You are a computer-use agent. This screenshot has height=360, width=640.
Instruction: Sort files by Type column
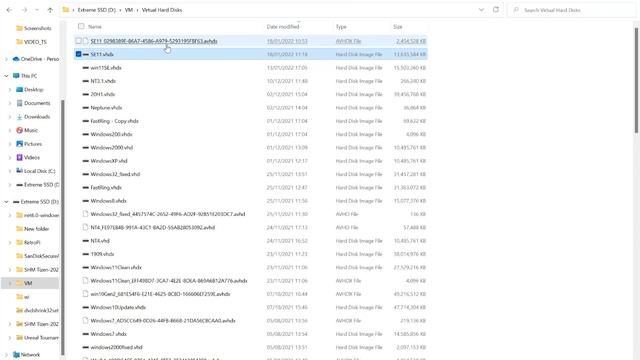(341, 27)
